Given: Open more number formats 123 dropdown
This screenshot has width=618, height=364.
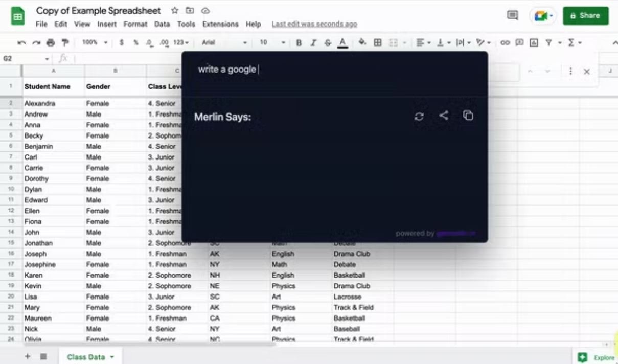Looking at the screenshot, I should [x=181, y=43].
